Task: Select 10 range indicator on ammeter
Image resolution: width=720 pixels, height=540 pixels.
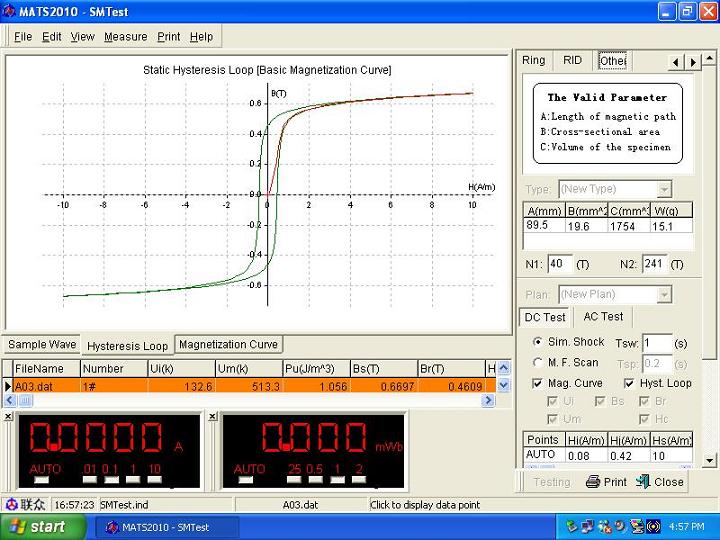Action: 154,481
